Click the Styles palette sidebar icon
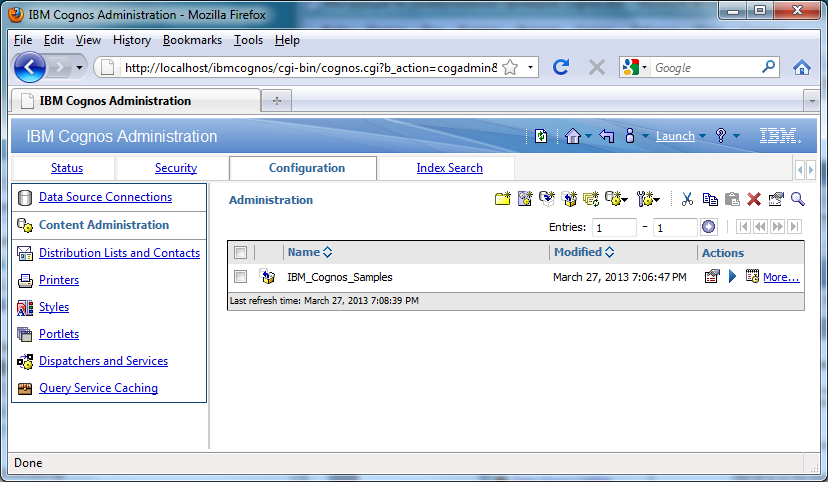This screenshot has width=828, height=482. pyautogui.click(x=25, y=307)
